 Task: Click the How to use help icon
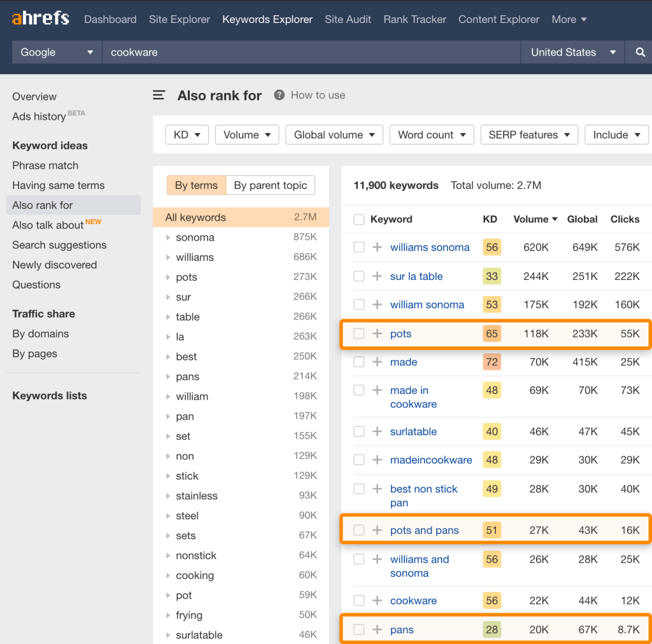[279, 95]
